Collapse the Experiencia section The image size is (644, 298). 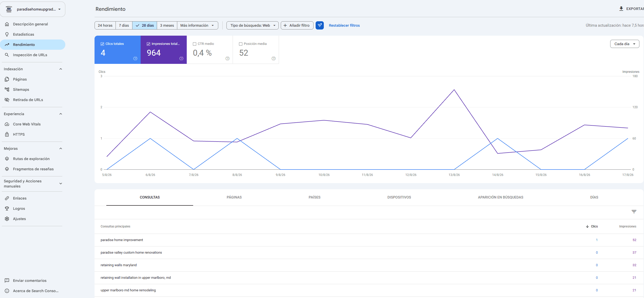[x=61, y=114]
